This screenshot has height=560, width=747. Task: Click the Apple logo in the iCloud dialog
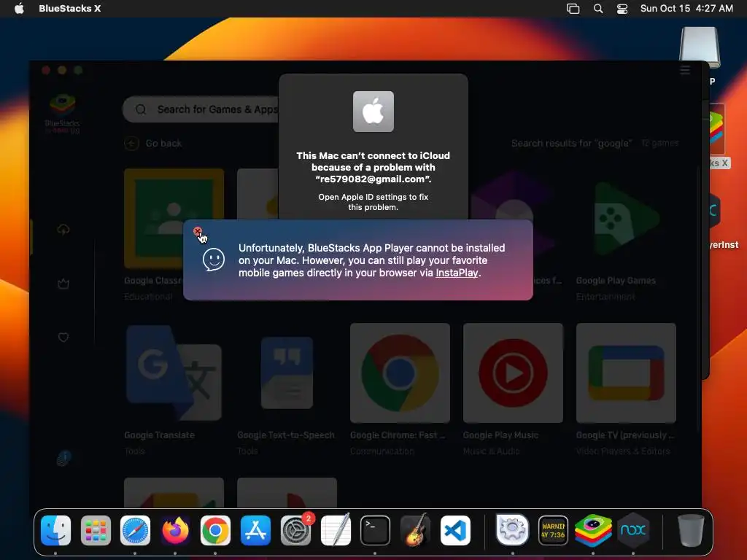pyautogui.click(x=373, y=112)
